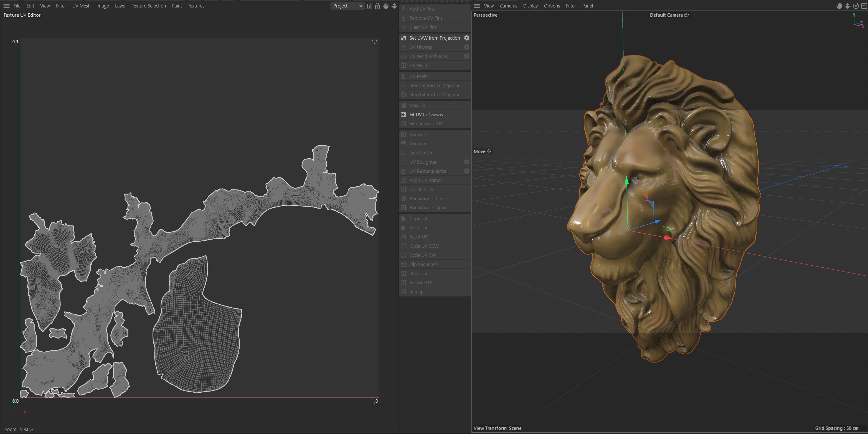Open the UV Mesh menu

click(x=81, y=6)
